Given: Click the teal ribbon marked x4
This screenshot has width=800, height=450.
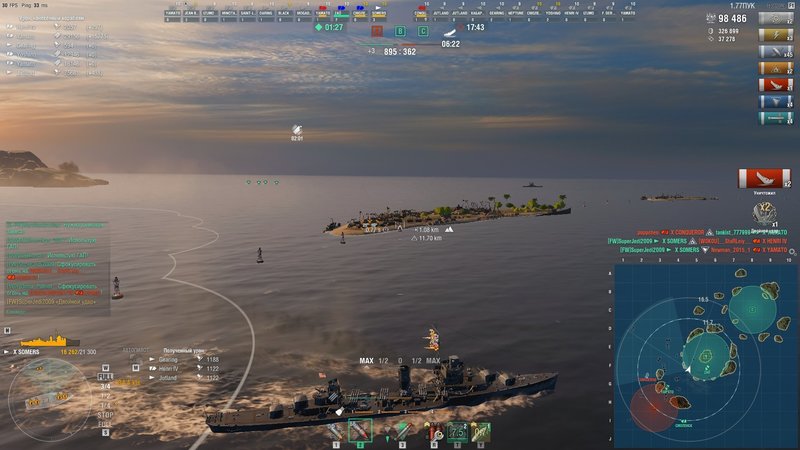Looking at the screenshot, I should click(x=776, y=118).
